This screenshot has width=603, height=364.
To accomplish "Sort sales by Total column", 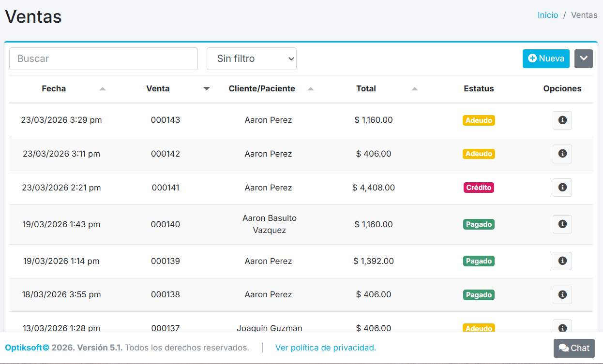I will pos(366,88).
